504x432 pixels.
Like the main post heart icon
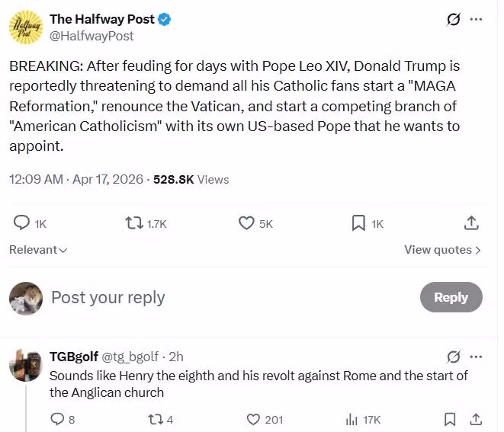246,222
